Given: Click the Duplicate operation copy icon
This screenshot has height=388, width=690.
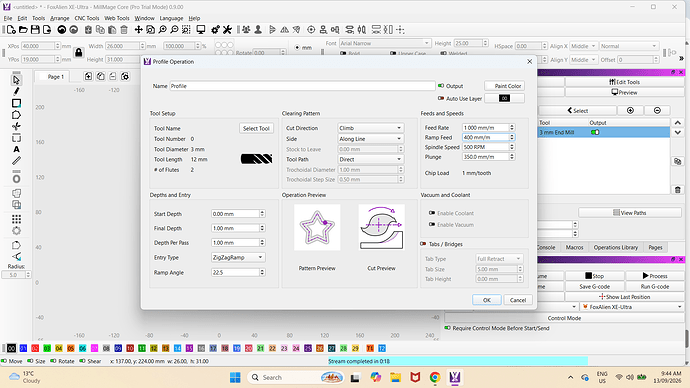Looking at the screenshot, I should coord(678,161).
